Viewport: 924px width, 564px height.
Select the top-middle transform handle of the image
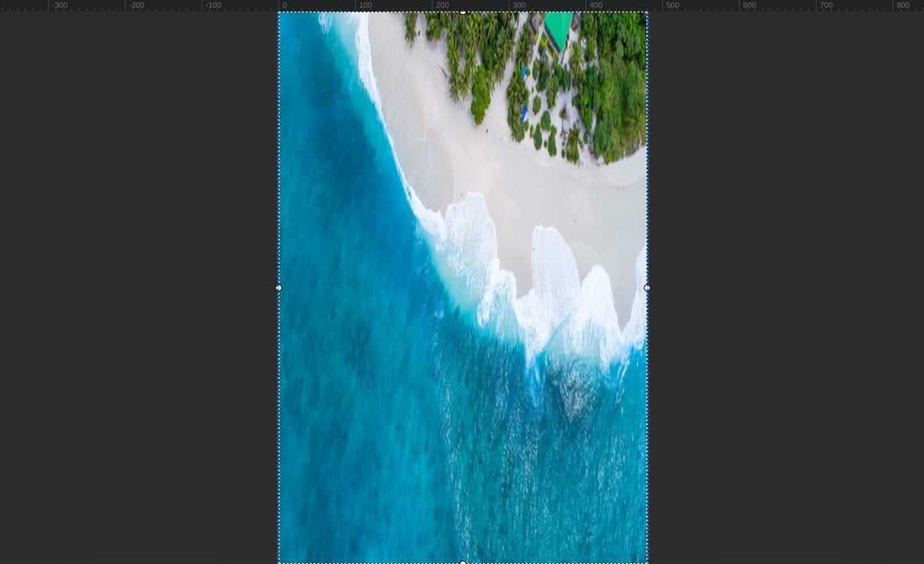click(x=464, y=12)
